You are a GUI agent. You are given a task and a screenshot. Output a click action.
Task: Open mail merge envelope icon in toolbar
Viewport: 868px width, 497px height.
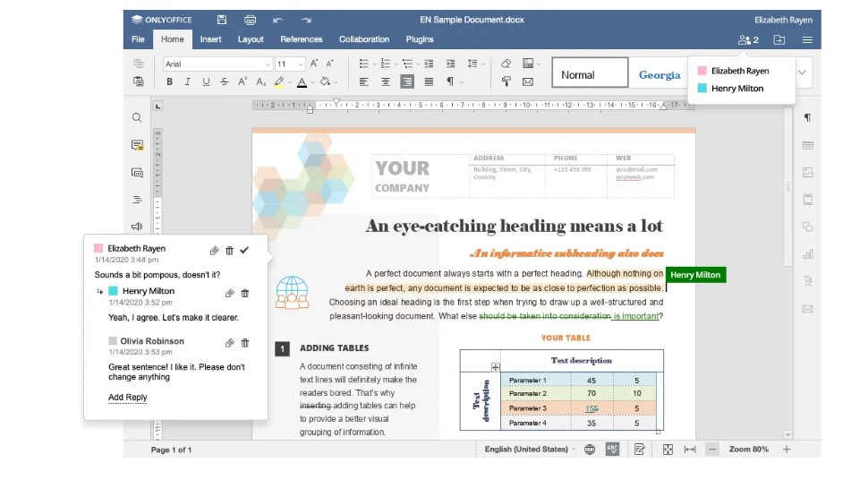click(x=528, y=82)
